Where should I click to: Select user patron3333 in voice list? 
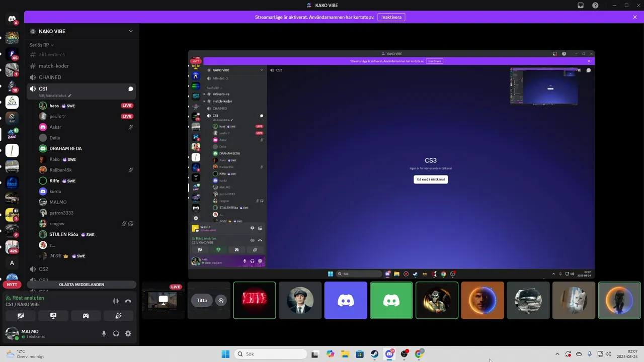click(x=86, y=213)
